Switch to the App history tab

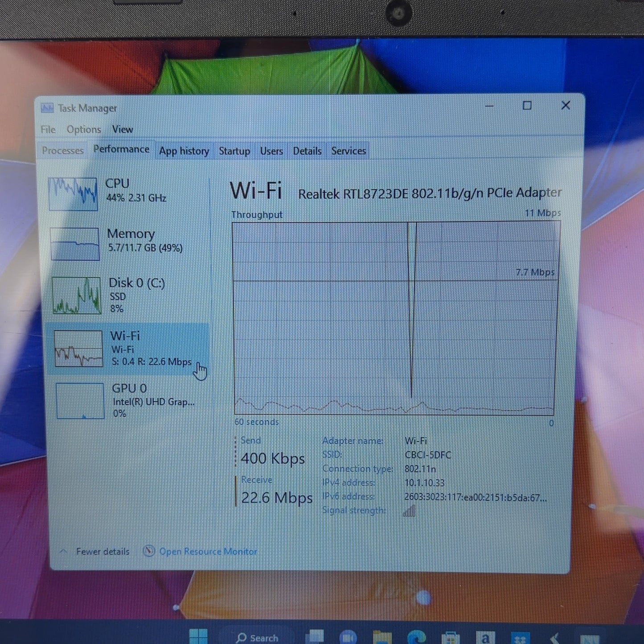click(x=184, y=151)
